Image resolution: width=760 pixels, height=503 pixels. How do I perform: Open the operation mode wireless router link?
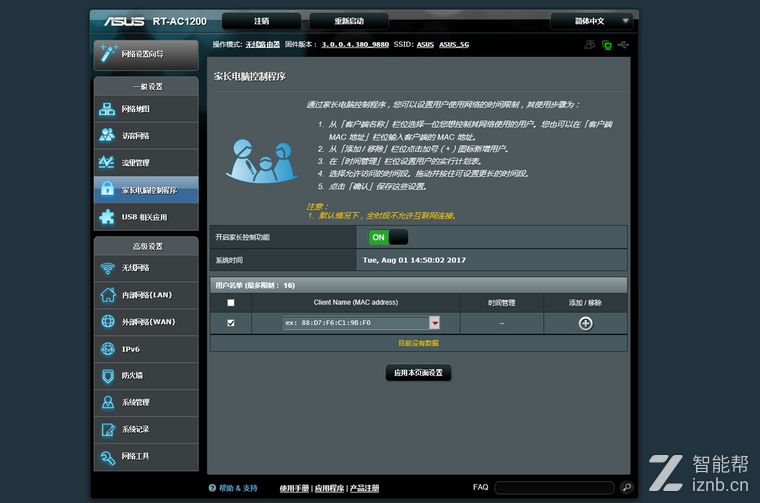(262, 45)
